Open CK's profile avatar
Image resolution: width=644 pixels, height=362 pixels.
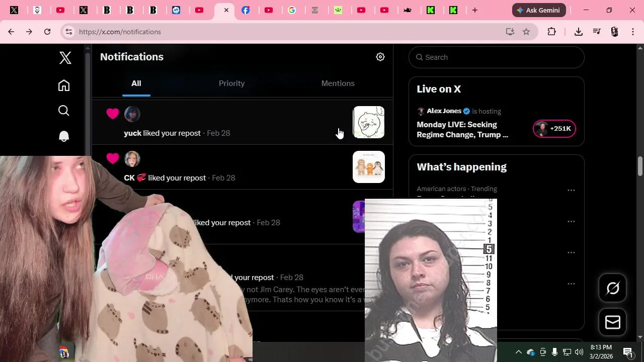[132, 159]
